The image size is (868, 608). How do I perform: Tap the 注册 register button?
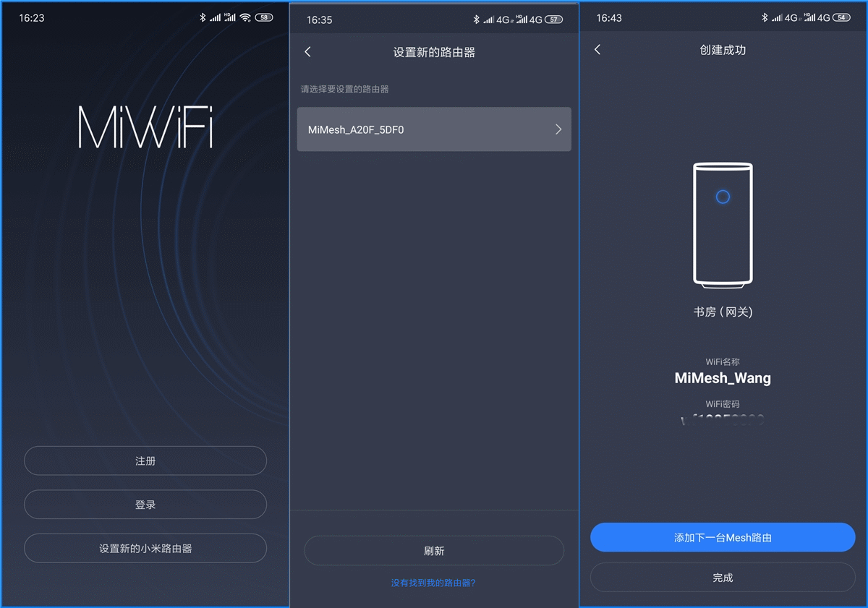coord(145,461)
